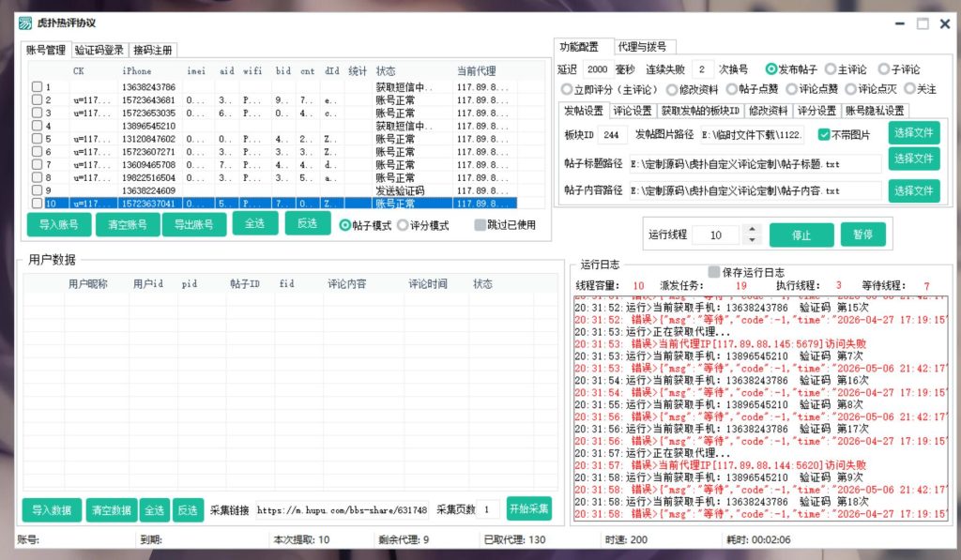961x560 pixels.
Task: Check the checkbox for account row 2
Action: [37, 99]
